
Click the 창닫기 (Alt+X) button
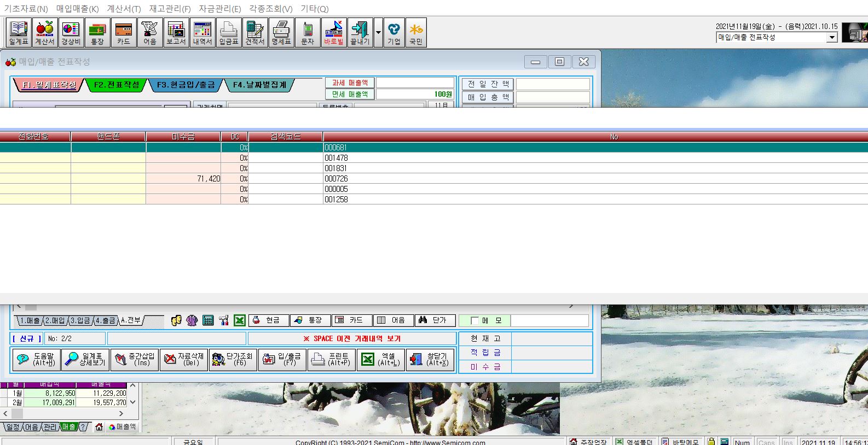[x=430, y=359]
